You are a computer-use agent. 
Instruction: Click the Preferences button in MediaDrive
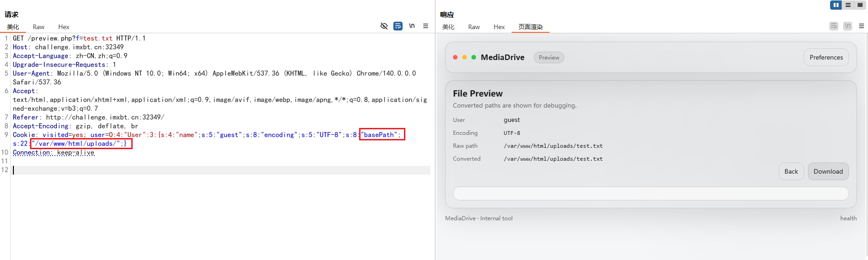click(x=826, y=57)
